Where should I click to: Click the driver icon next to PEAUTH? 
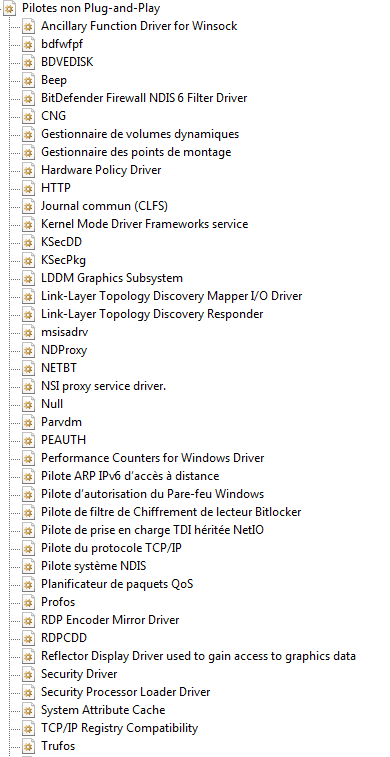[28, 441]
